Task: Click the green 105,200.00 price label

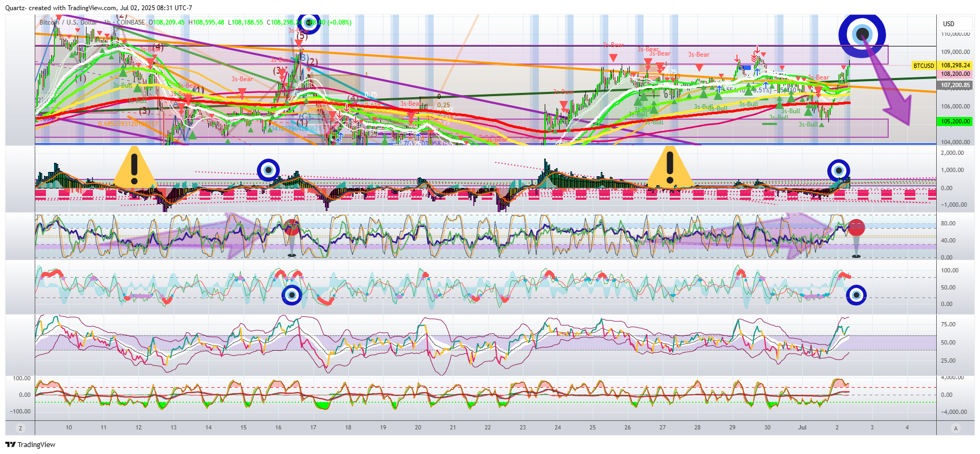Action: click(x=955, y=121)
